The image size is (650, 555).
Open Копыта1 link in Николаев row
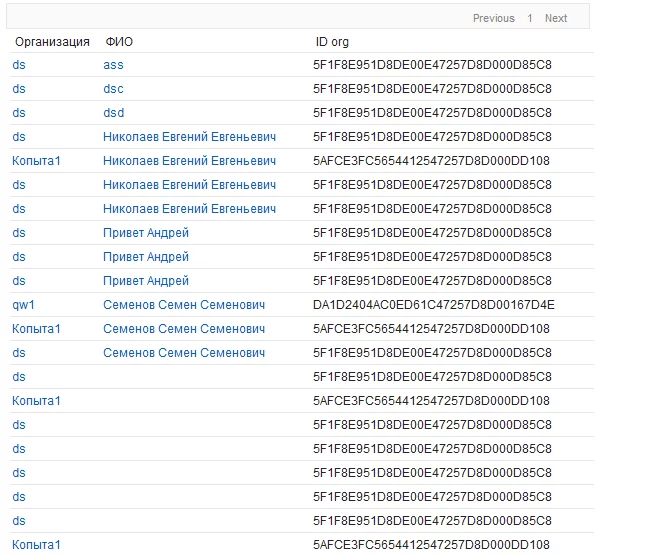point(36,161)
